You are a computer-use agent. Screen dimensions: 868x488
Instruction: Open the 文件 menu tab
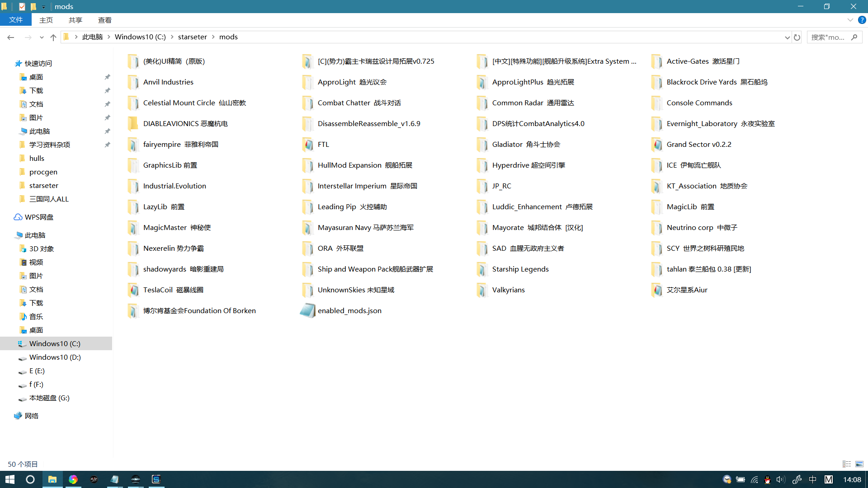(16, 20)
